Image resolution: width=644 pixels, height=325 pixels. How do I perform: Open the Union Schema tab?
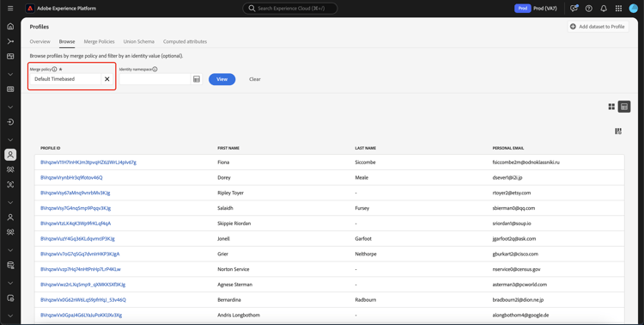pos(139,41)
